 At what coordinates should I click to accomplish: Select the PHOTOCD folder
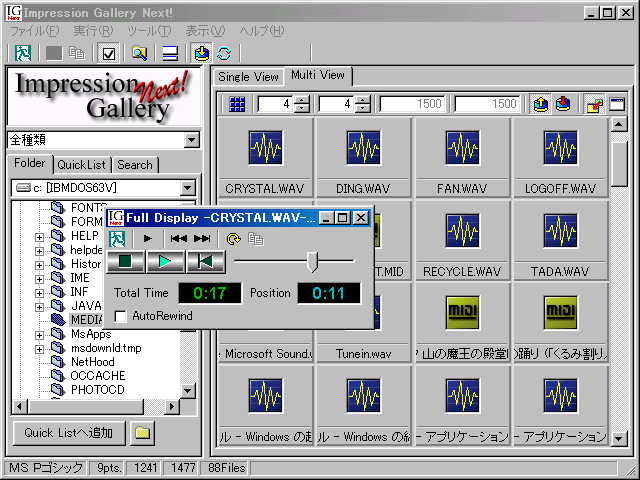point(98,390)
